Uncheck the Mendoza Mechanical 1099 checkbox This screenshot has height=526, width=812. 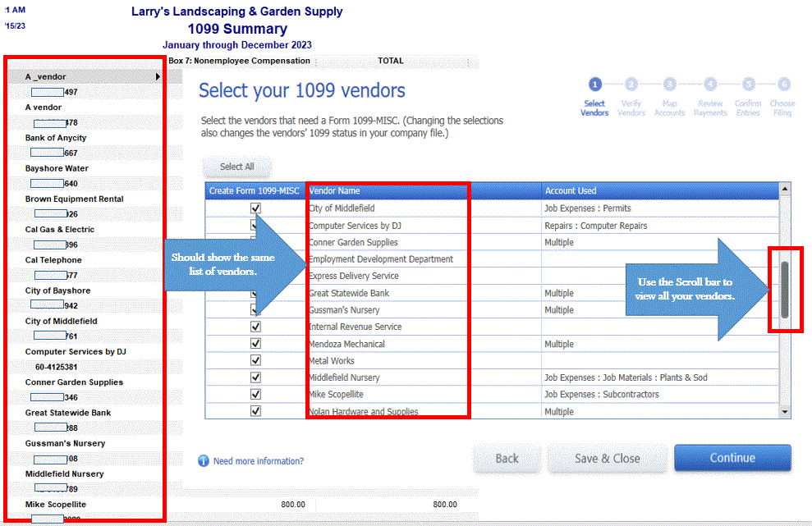(255, 344)
